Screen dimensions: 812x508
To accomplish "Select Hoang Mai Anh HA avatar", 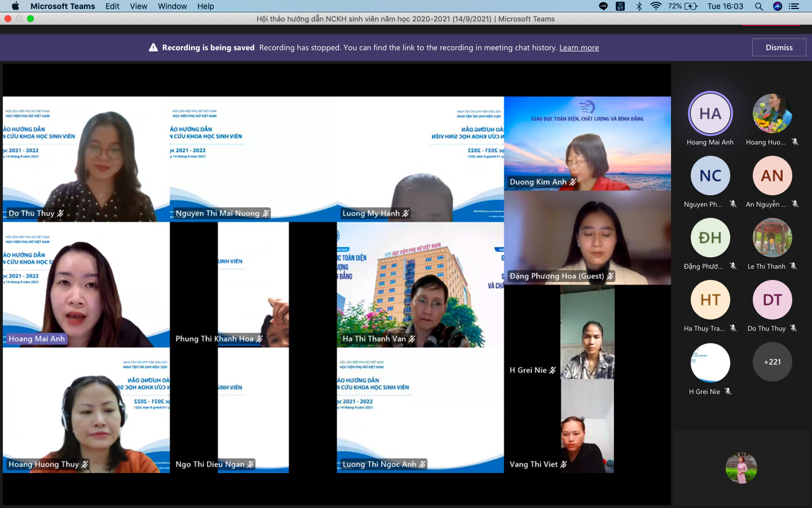I will coord(710,113).
